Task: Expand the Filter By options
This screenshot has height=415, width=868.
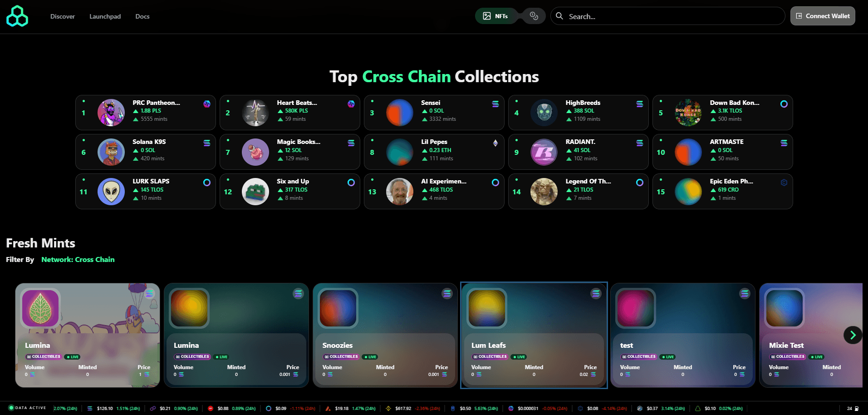Action: (20, 259)
